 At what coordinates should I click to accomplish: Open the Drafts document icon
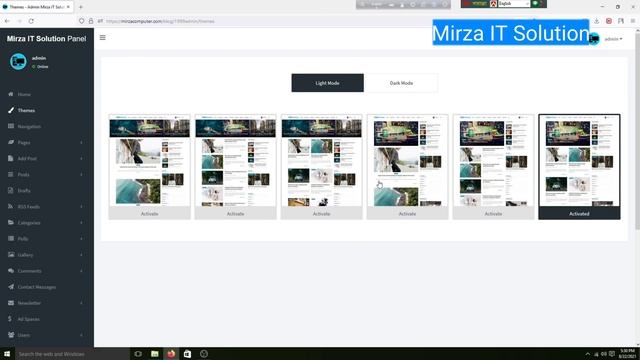pyautogui.click(x=11, y=191)
